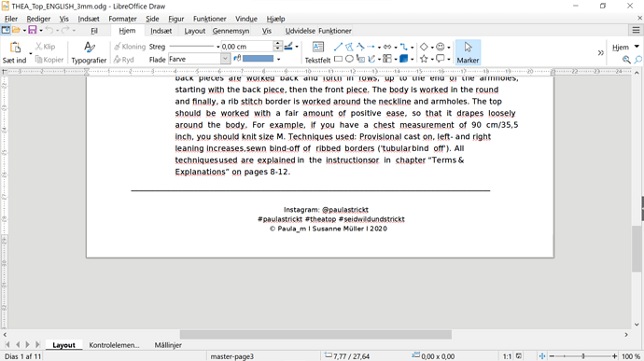Click the zoom slider in status bar

pos(583,356)
